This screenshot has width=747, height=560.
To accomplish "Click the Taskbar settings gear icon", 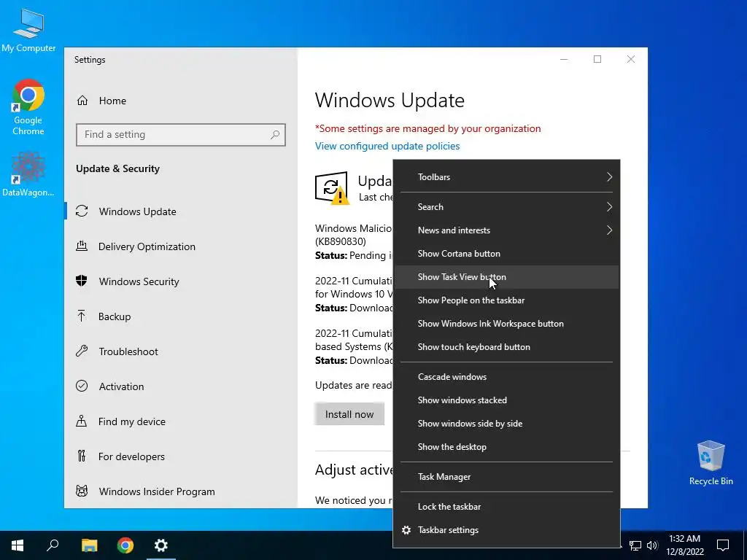I will [406, 530].
